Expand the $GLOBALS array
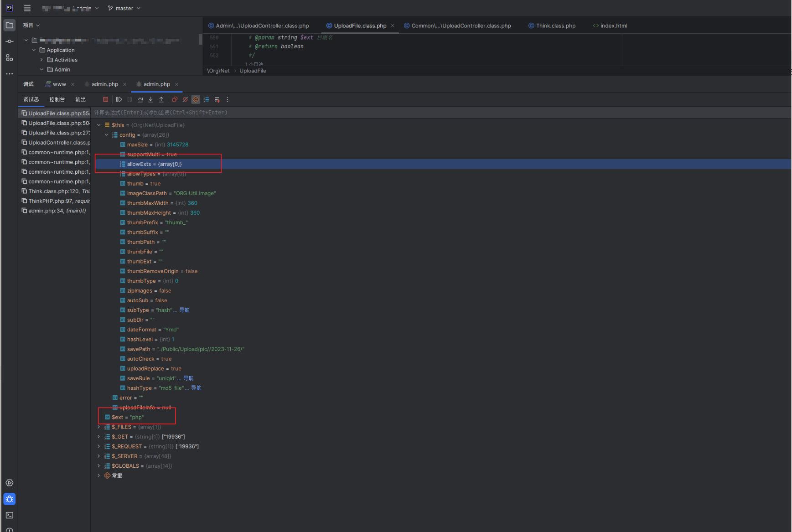 point(98,466)
